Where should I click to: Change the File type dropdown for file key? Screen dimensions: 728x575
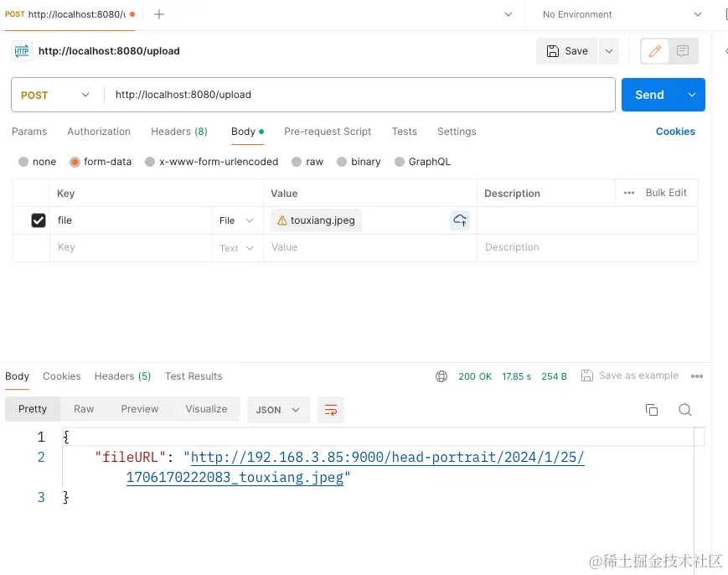point(236,220)
